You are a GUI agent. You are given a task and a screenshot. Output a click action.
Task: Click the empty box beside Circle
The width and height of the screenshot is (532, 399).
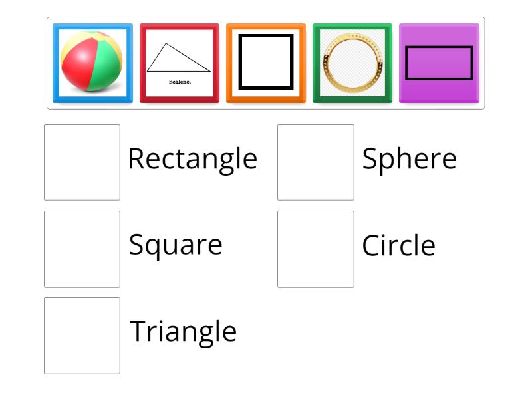(315, 248)
